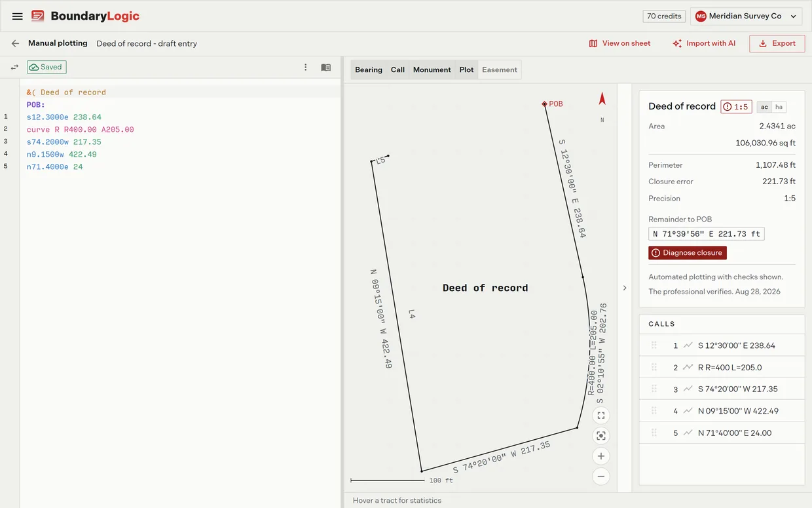The image size is (812, 508).
Task: Select call row S 74°20'00" W 217.35
Action: 722,389
